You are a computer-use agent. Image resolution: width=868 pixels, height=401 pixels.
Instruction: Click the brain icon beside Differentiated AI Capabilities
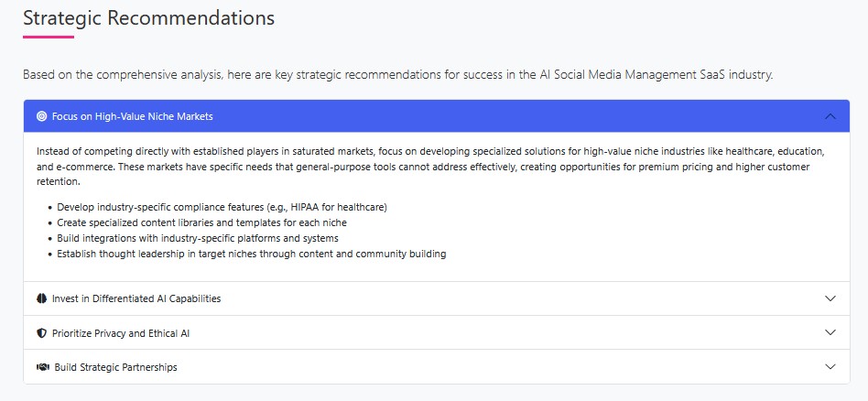click(41, 298)
